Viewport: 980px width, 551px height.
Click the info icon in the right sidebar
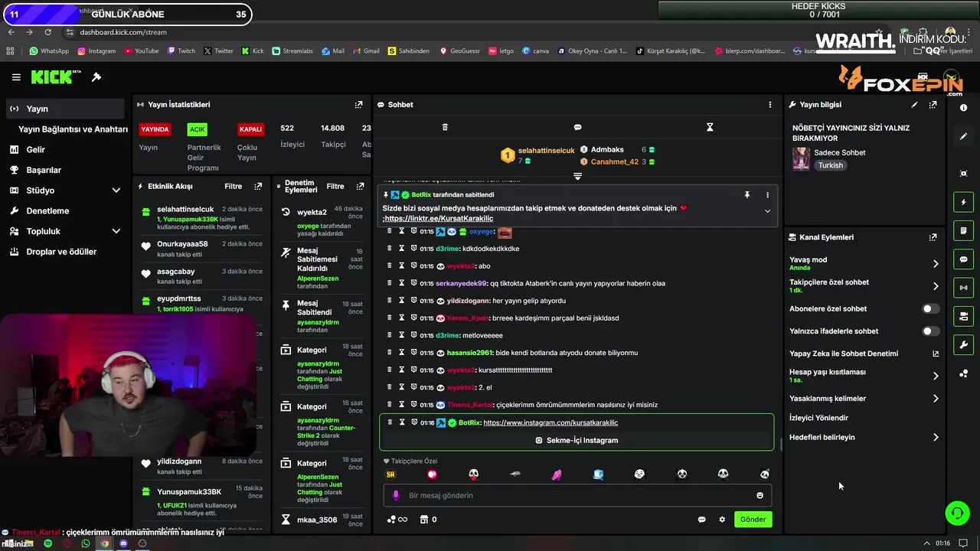click(x=963, y=108)
